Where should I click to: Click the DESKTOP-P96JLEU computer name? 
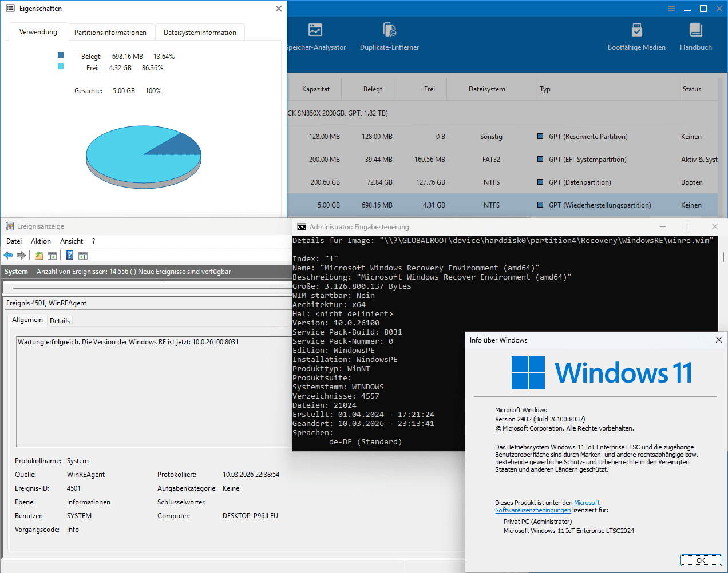[250, 516]
